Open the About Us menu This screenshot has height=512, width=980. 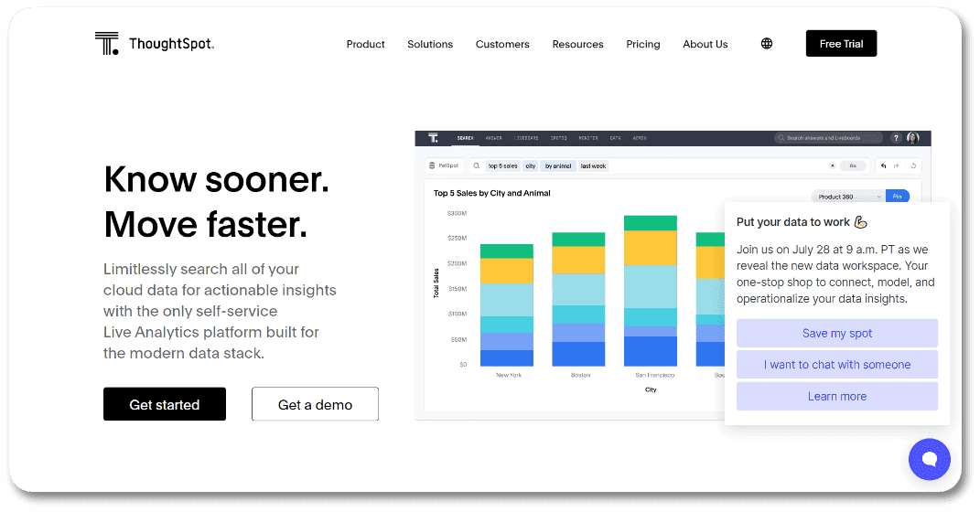pos(705,44)
